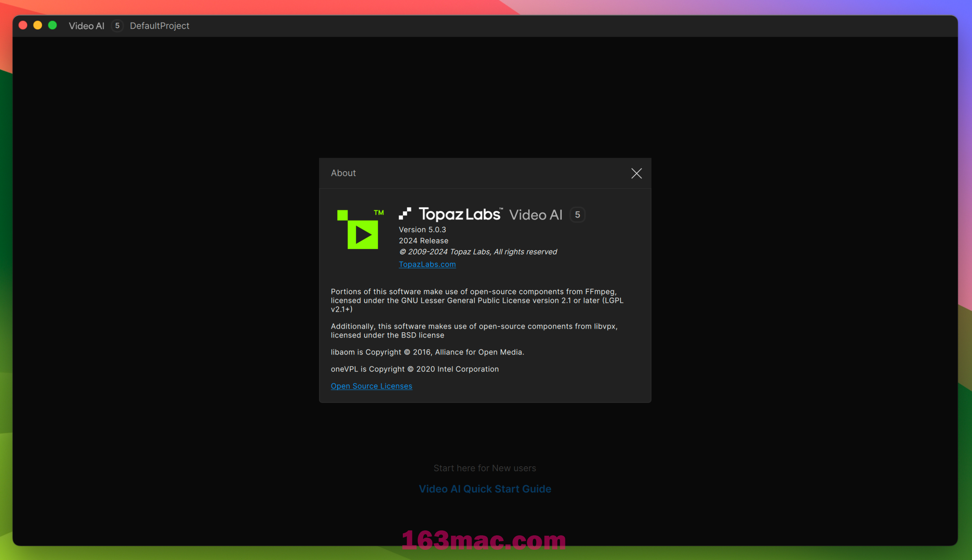
Task: Click the '2024 Release' text
Action: [423, 241]
